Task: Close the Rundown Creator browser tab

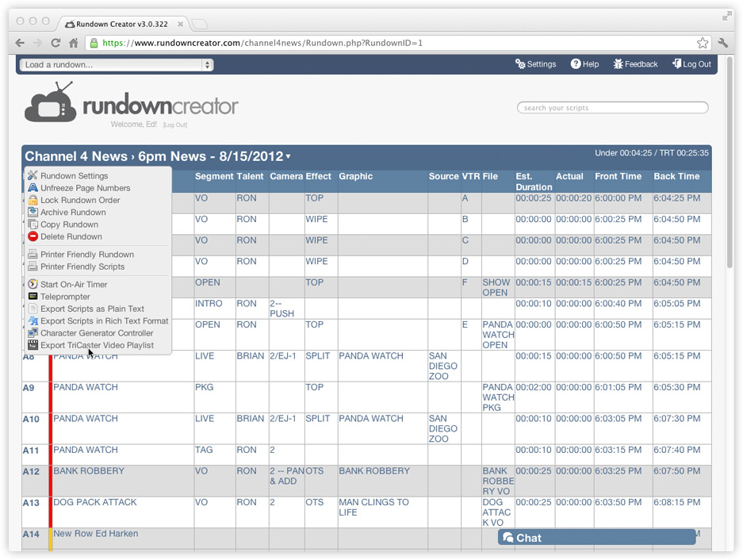Action: coord(180,24)
